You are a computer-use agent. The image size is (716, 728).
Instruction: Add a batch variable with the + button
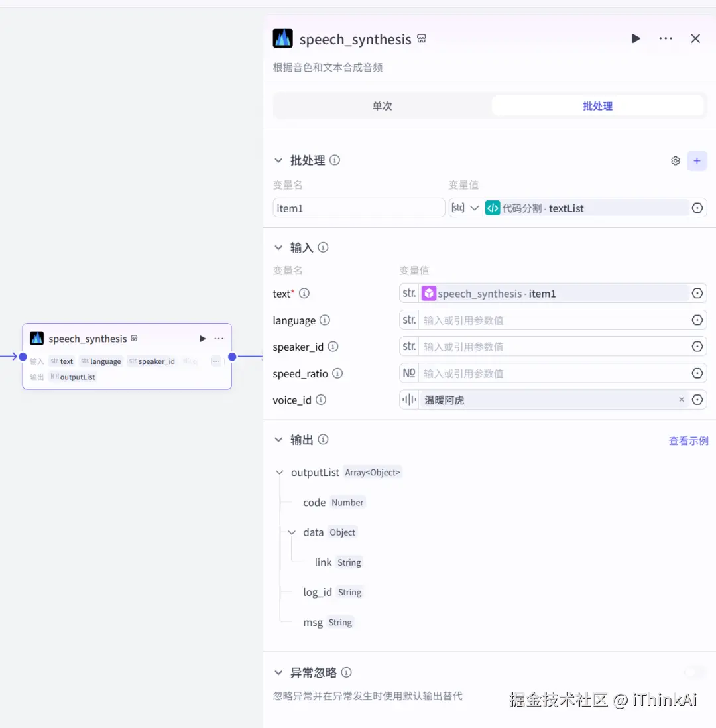point(697,160)
